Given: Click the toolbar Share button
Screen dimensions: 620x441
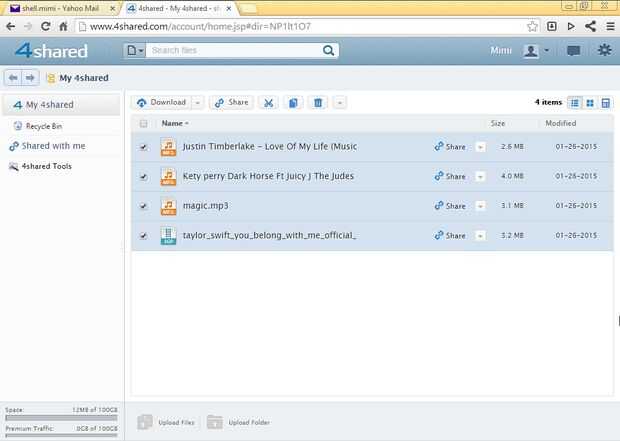Looking at the screenshot, I should pyautogui.click(x=231, y=103).
